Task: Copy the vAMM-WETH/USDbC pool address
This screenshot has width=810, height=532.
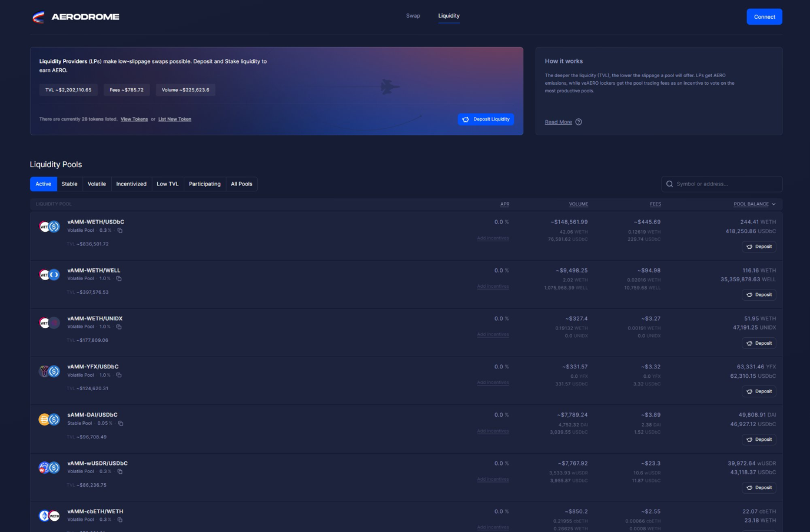Action: (x=120, y=231)
